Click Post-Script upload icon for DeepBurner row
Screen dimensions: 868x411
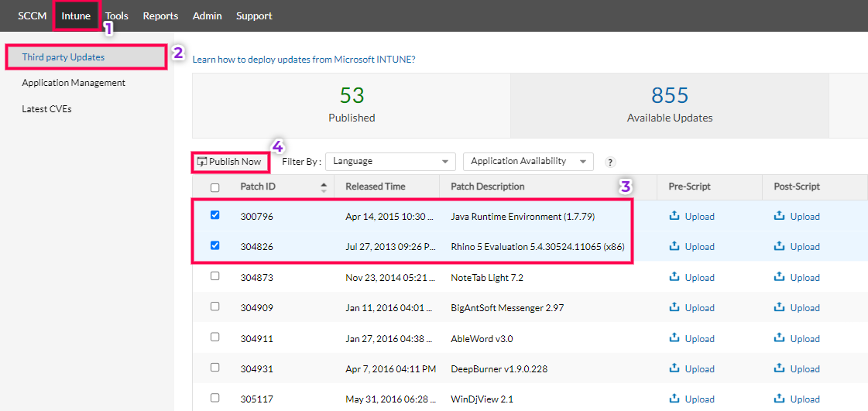pos(780,369)
